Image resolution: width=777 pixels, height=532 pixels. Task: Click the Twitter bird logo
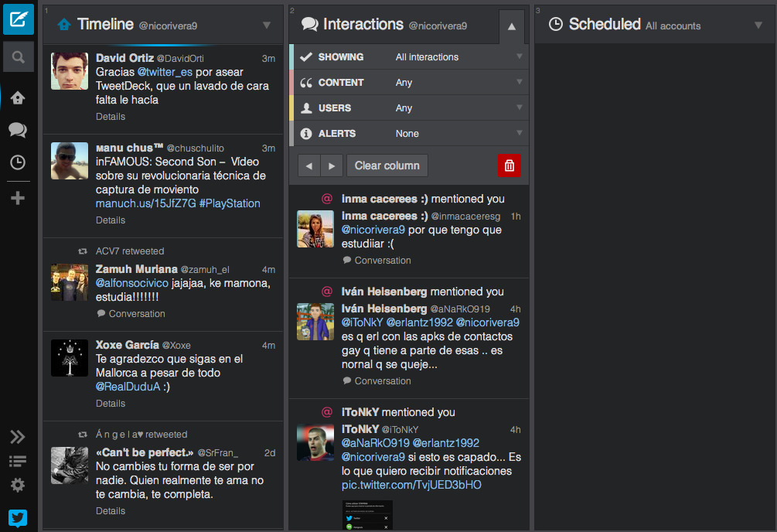click(x=17, y=518)
